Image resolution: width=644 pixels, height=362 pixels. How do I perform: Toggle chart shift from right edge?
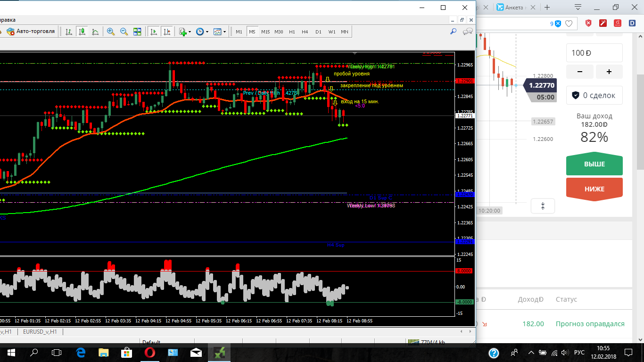(166, 32)
